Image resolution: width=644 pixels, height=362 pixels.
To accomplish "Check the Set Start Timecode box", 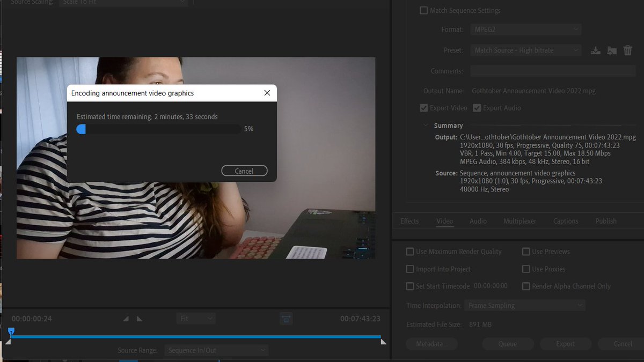I will pos(410,286).
